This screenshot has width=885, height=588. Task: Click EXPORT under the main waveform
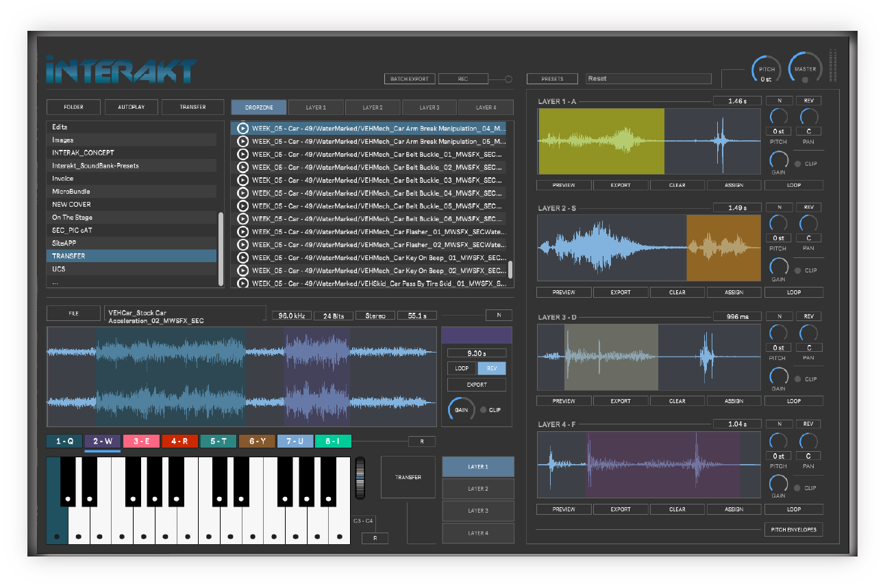(477, 385)
